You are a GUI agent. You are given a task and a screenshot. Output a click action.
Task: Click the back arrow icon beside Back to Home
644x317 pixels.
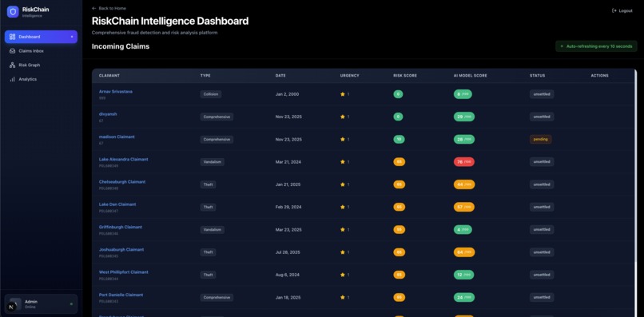[94, 8]
